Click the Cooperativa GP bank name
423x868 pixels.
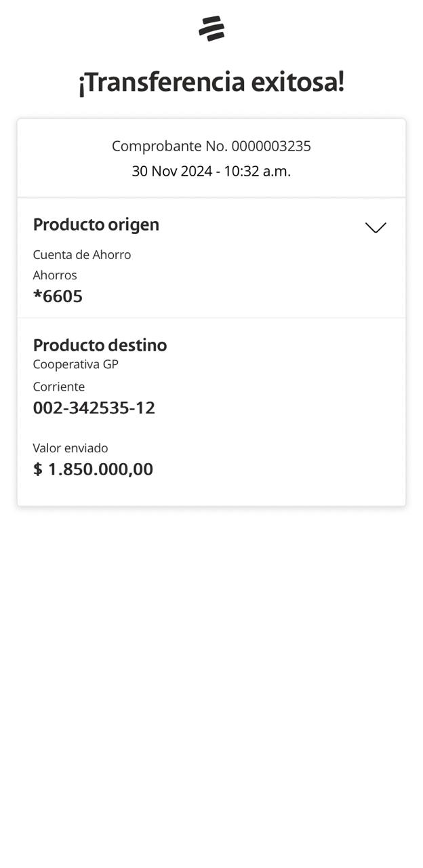click(x=76, y=364)
